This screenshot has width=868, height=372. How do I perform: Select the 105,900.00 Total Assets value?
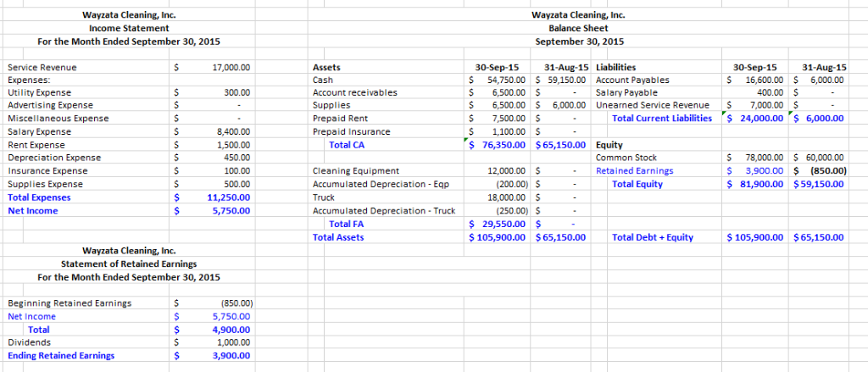click(x=500, y=237)
